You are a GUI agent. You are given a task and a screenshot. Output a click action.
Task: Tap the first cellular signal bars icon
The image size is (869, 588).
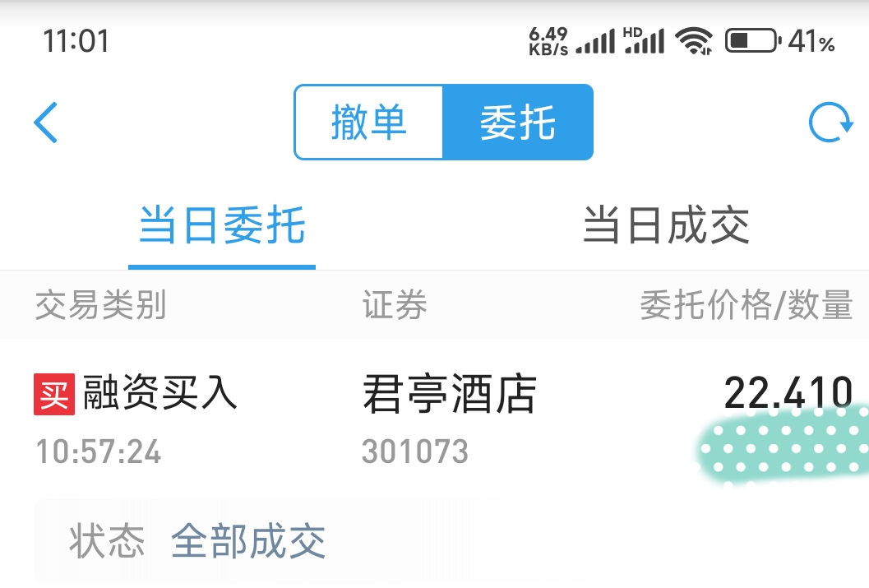596,41
